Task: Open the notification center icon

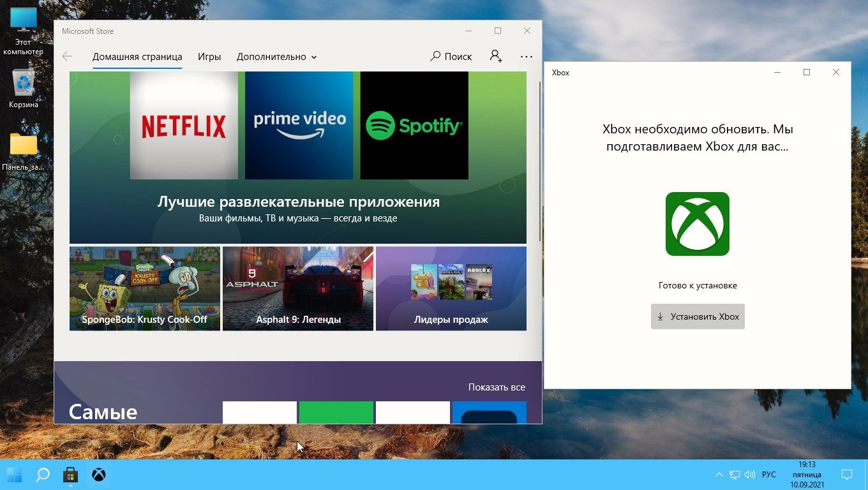Action: (x=847, y=475)
